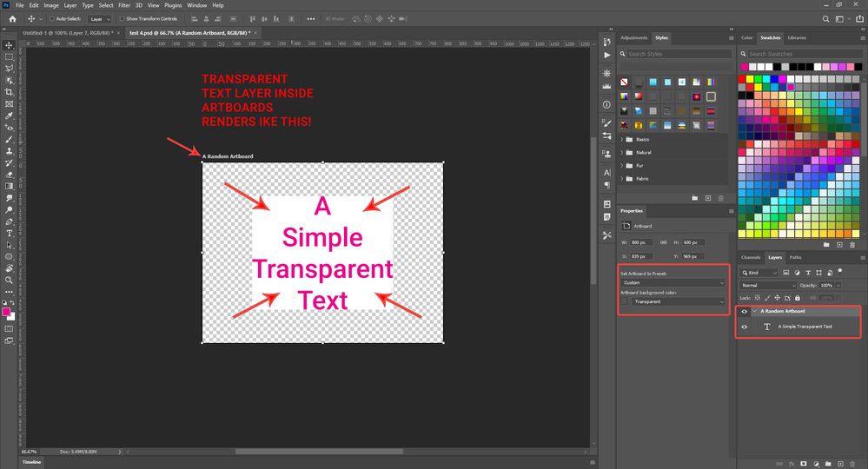Switch to the Channels tab
The width and height of the screenshot is (868, 469).
(751, 257)
